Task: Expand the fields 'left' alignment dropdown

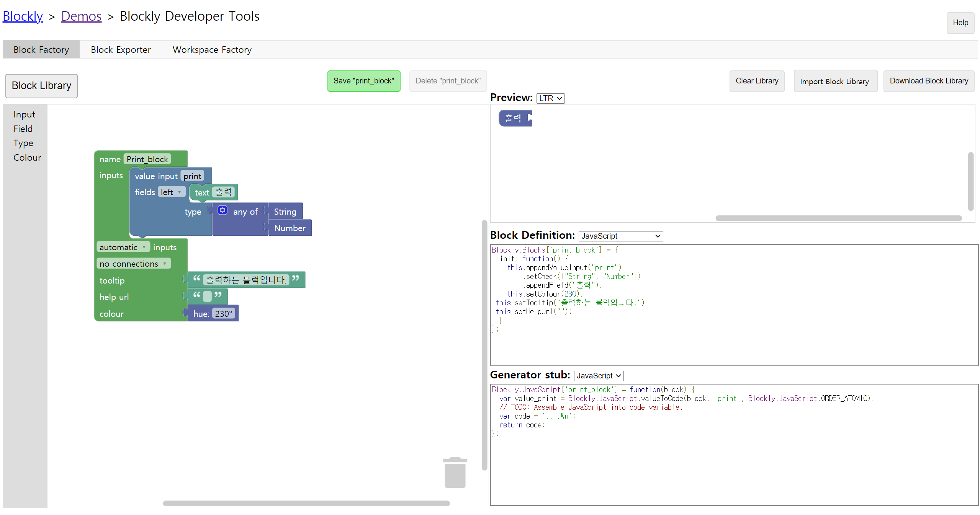Action: coord(171,192)
